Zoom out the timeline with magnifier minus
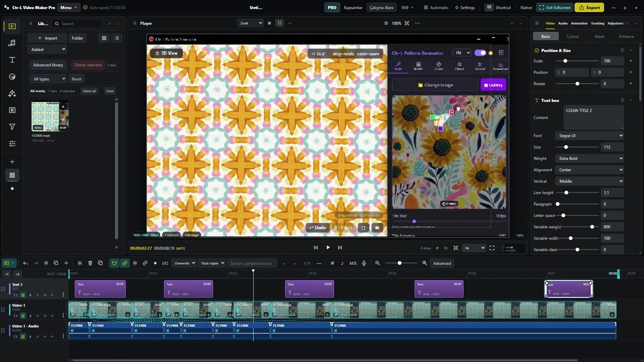 pos(378,263)
